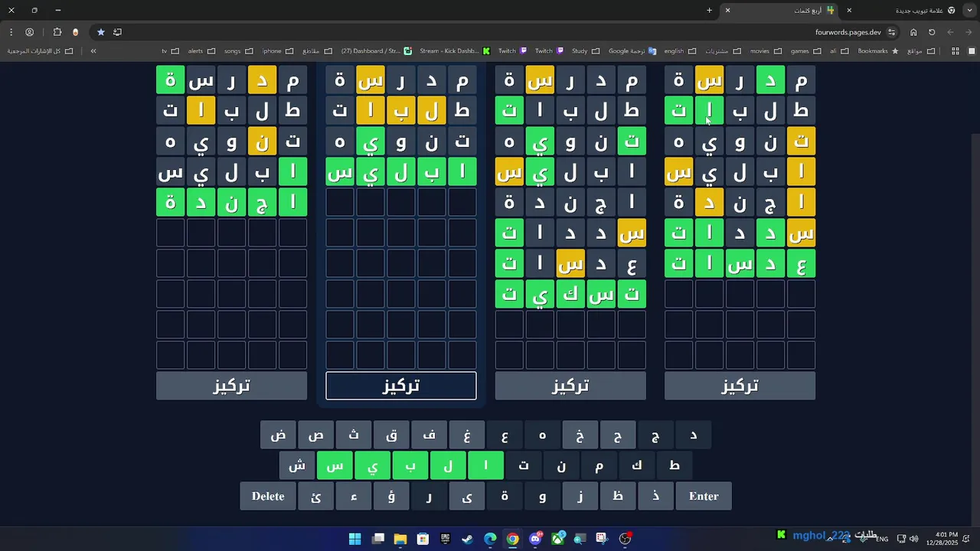Open the volume control in the system tray
980x551 pixels.
tap(913, 539)
